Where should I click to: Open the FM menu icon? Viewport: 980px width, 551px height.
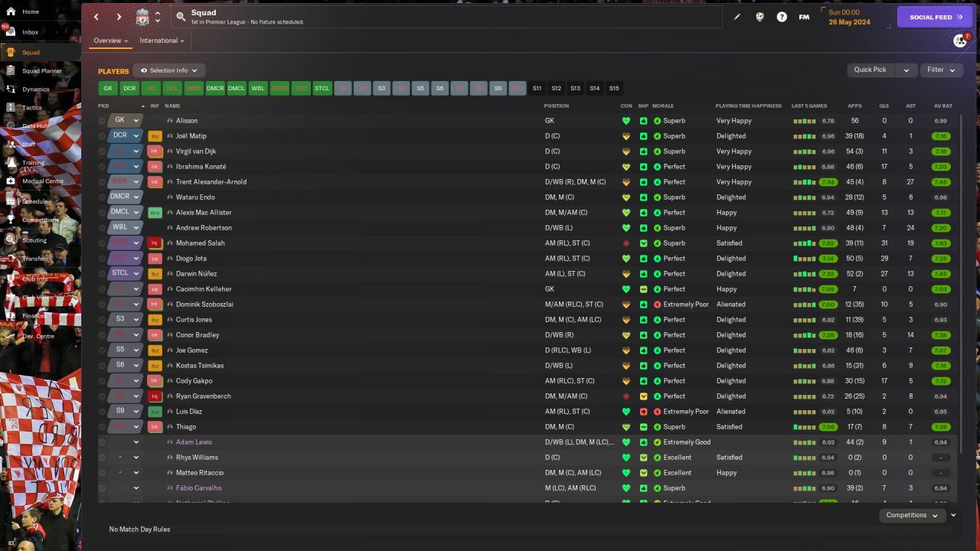pyautogui.click(x=804, y=17)
